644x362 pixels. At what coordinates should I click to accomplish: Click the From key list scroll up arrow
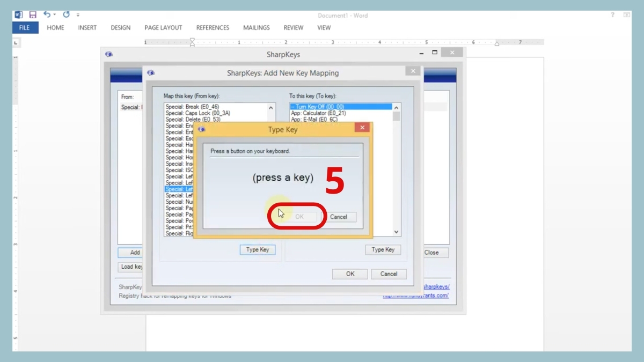pos(271,107)
